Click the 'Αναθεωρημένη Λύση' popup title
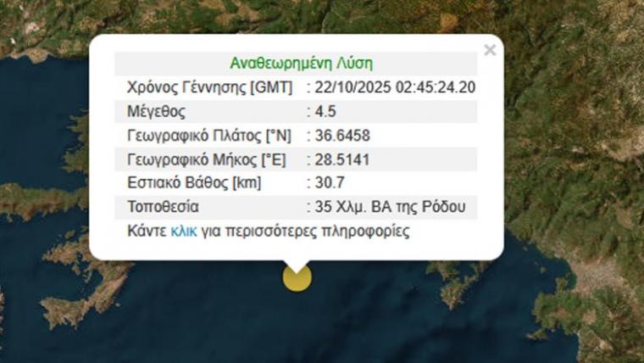The height and width of the screenshot is (363, 644). coord(301,64)
